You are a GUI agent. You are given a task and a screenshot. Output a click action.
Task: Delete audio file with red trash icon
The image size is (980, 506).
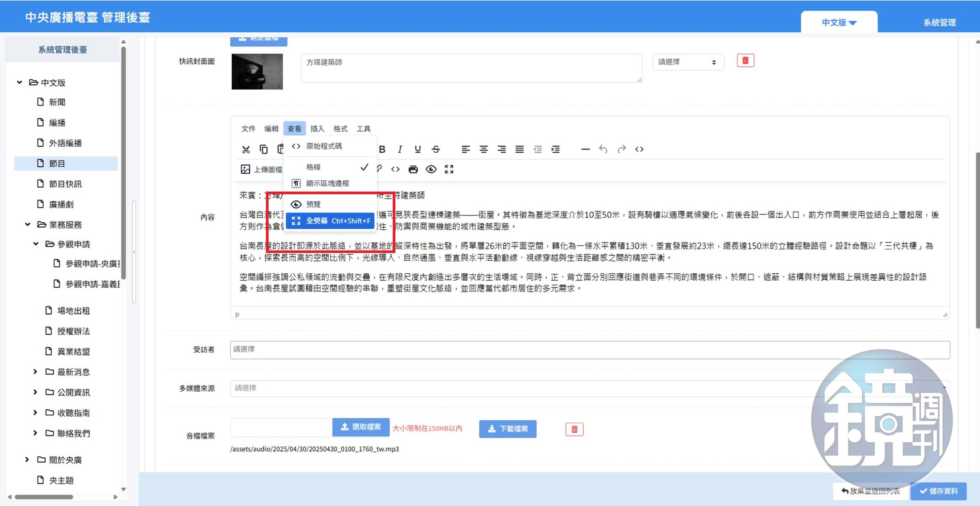click(x=574, y=429)
